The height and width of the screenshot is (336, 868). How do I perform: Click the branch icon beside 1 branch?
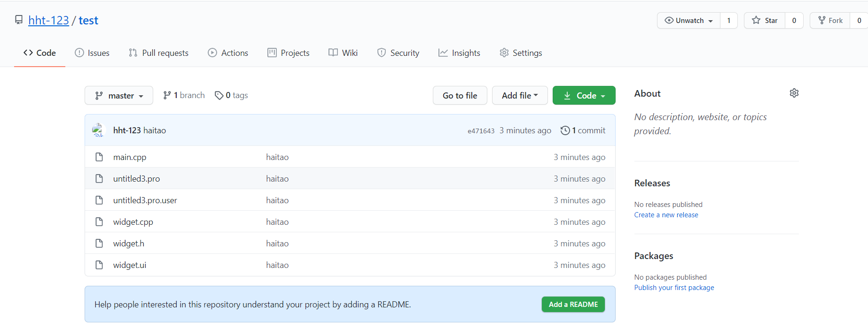pyautogui.click(x=167, y=95)
